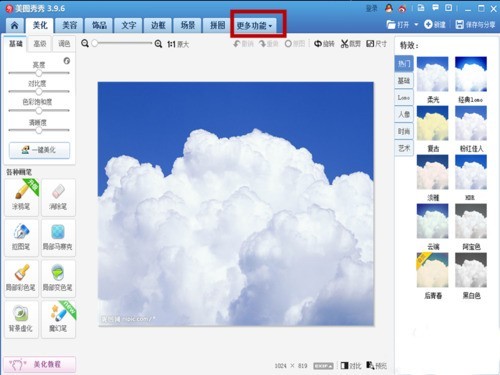Select the 艺术 art effects category
Viewport: 500px width, 375px height.
tap(404, 148)
